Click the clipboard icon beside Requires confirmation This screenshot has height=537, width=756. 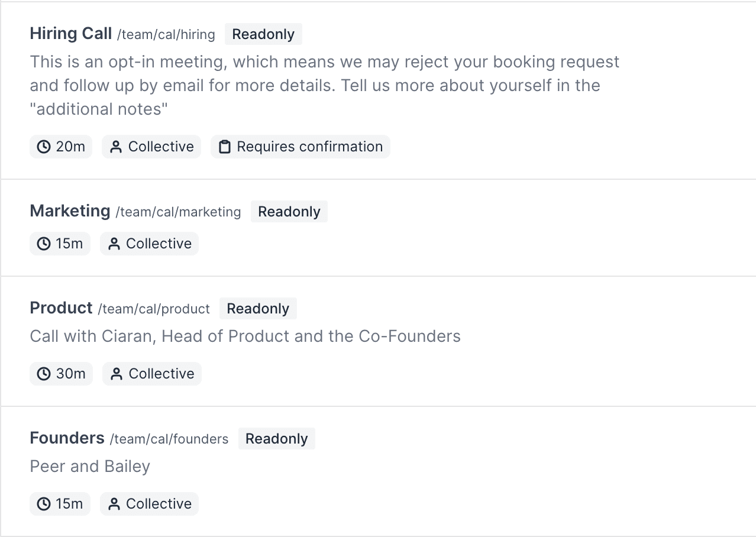point(225,147)
